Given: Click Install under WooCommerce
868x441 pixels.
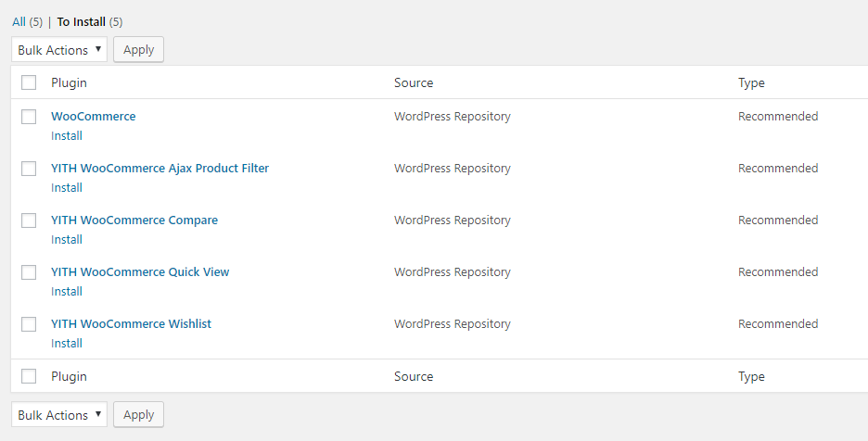Looking at the screenshot, I should tap(67, 135).
